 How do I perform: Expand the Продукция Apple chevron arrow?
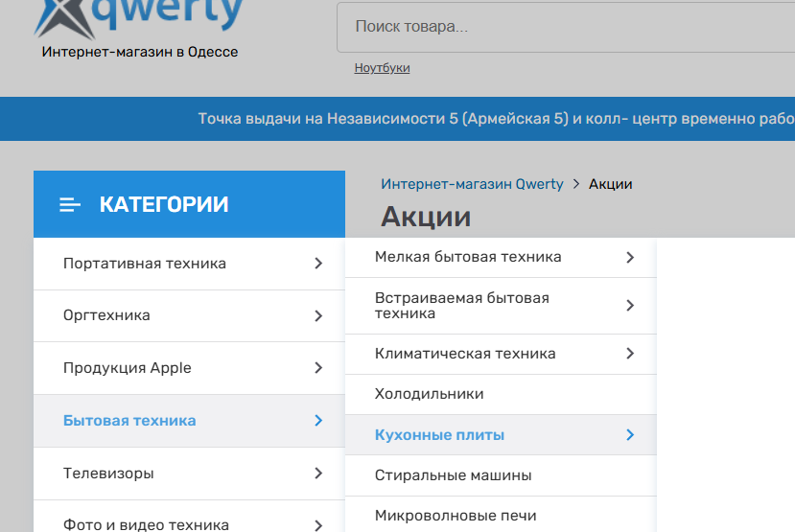pos(318,368)
